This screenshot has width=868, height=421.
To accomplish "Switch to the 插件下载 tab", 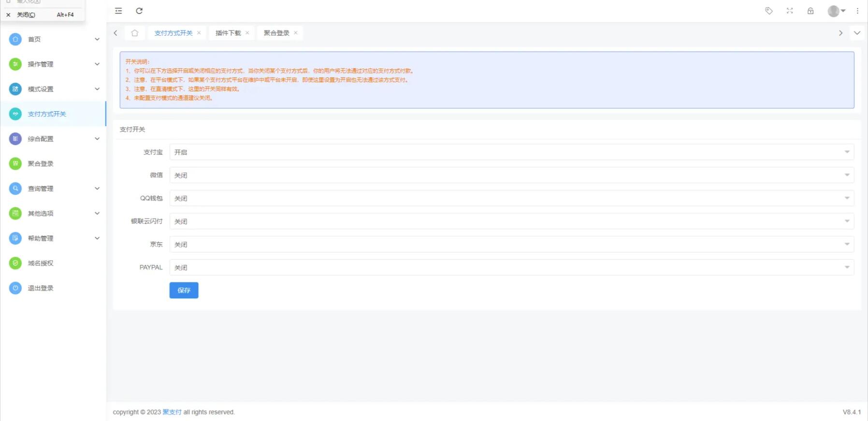I will coord(228,33).
